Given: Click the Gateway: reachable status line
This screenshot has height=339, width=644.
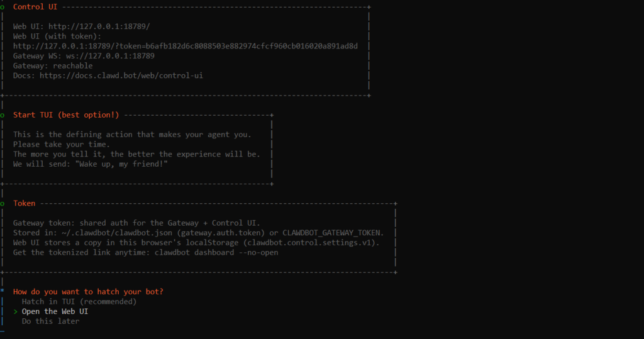Looking at the screenshot, I should click(x=53, y=66).
